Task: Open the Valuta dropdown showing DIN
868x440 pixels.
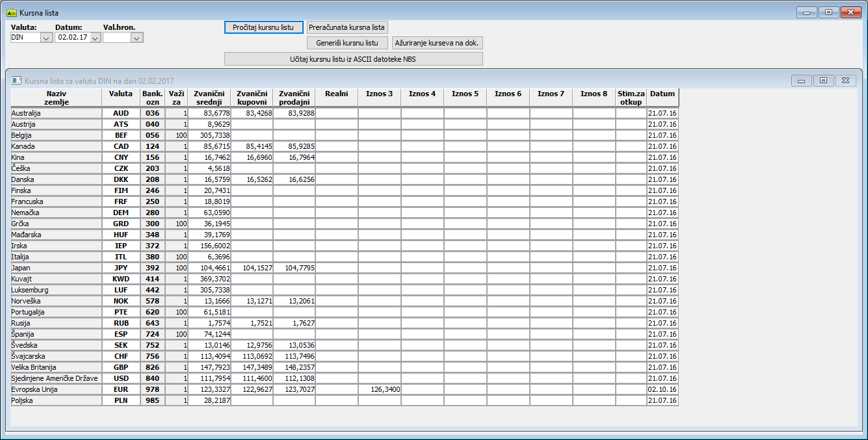Action: [x=46, y=38]
